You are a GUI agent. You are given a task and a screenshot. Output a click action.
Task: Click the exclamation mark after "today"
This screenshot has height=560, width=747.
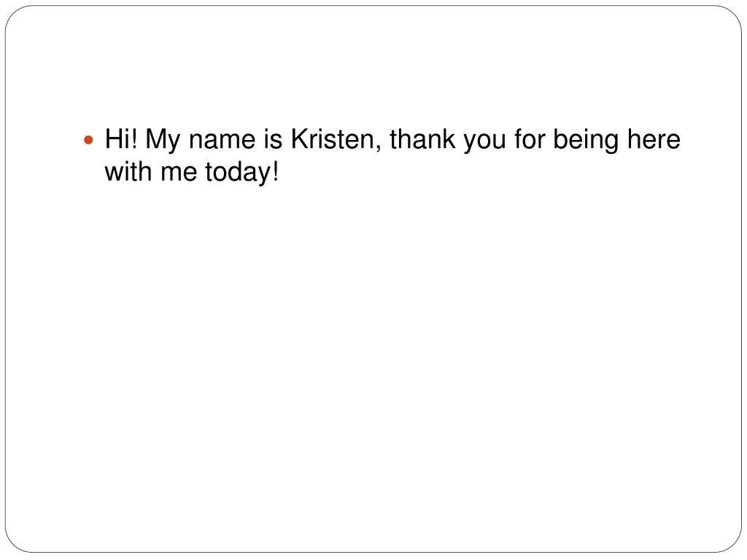coord(275,171)
